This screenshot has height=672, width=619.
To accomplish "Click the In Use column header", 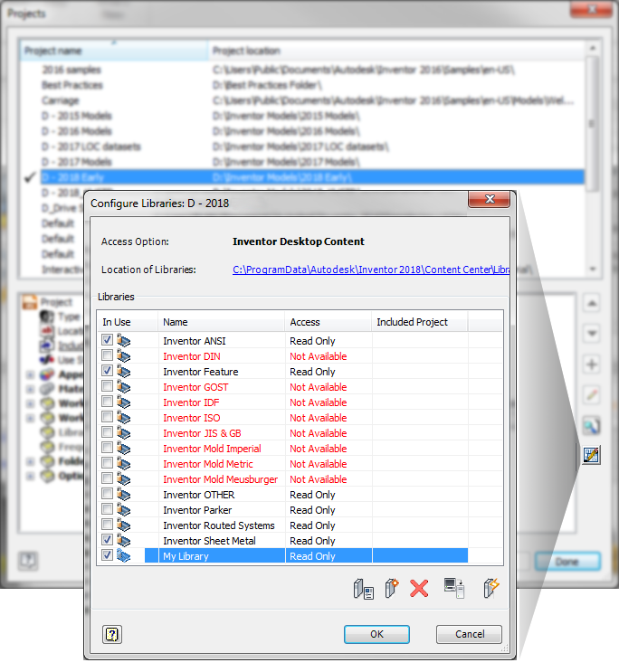I will pos(128,322).
